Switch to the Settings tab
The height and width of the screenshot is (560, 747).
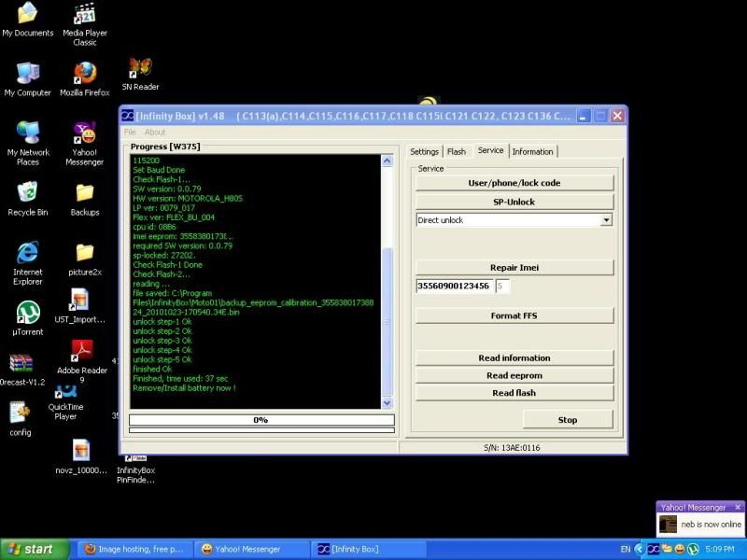point(424,151)
